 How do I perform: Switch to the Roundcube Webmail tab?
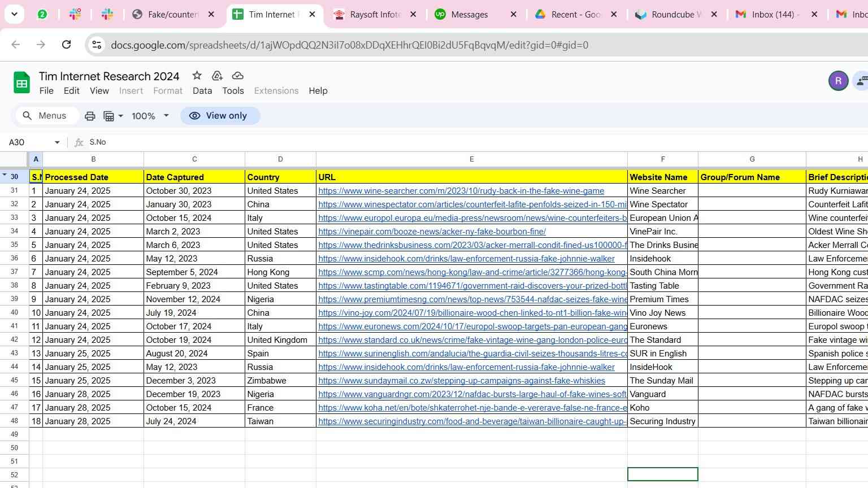pyautogui.click(x=676, y=15)
